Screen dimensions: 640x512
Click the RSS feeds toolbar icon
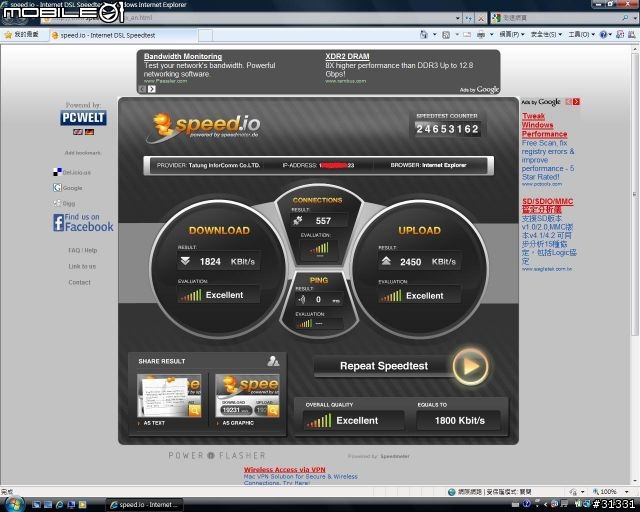tap(446, 35)
